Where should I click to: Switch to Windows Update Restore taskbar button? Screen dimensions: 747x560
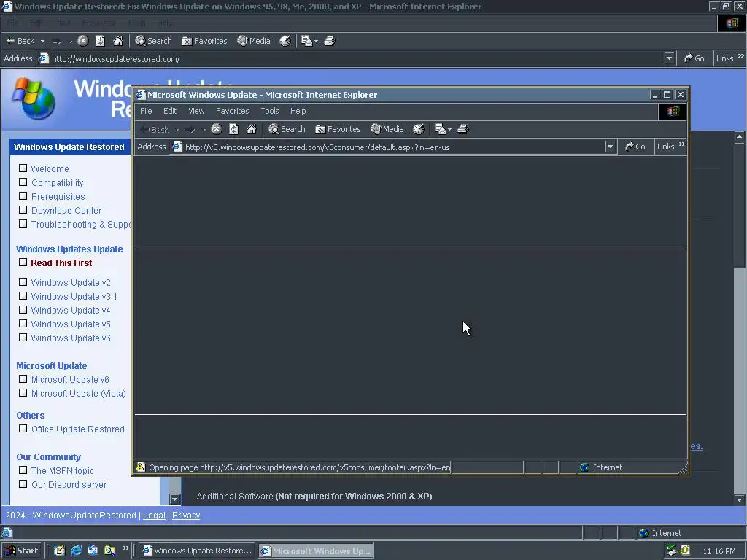197,551
